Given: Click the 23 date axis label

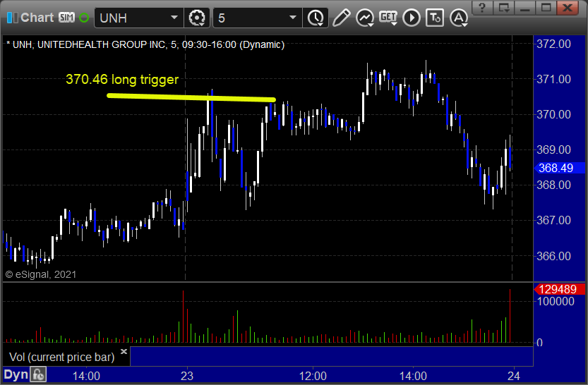Looking at the screenshot, I should (x=187, y=376).
